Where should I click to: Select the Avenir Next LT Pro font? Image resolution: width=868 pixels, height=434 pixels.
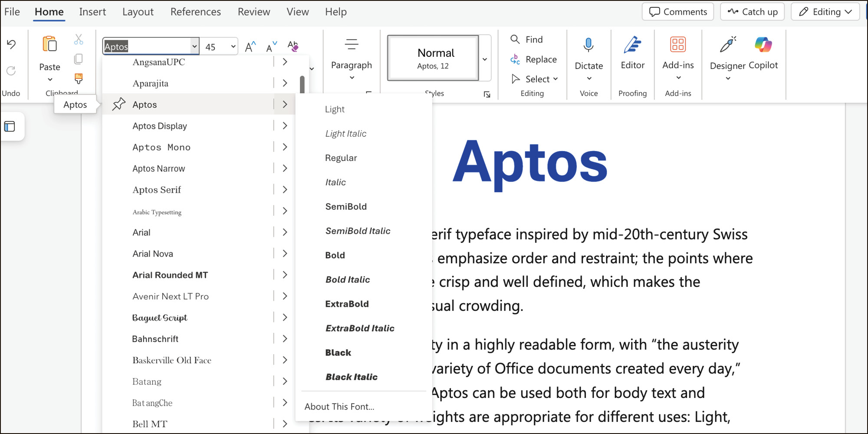[x=171, y=296]
